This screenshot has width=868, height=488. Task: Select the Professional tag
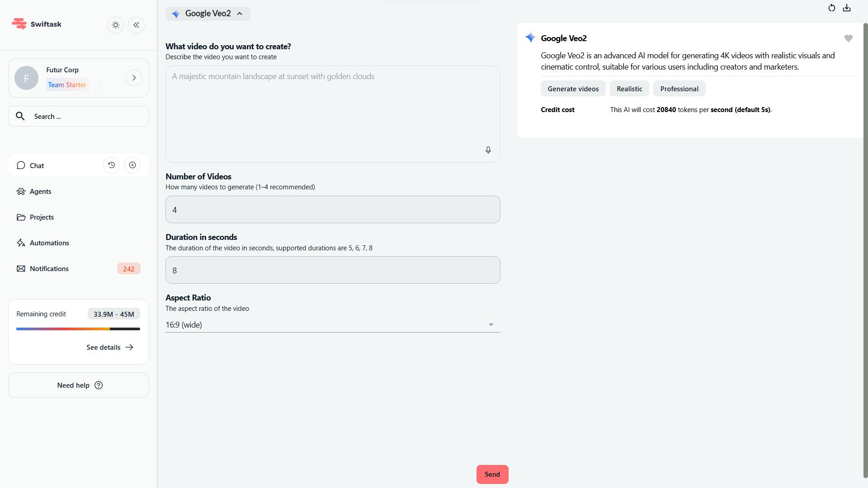(x=679, y=88)
